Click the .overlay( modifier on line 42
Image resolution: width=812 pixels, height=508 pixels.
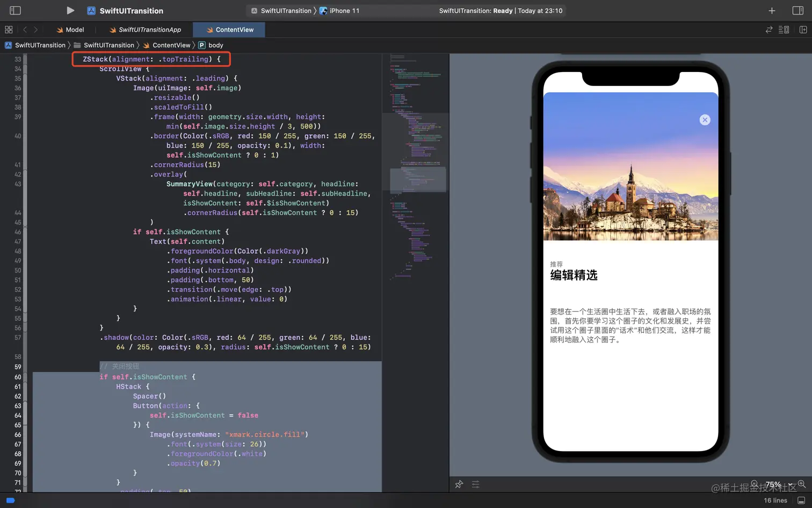point(169,175)
